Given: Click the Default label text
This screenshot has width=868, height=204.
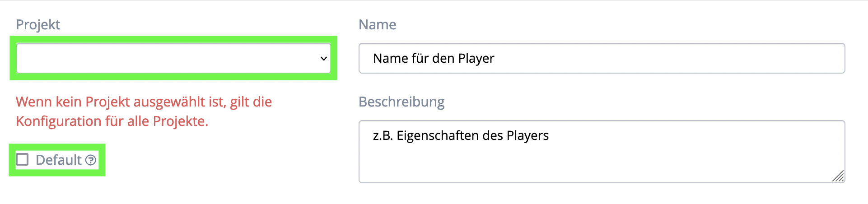Looking at the screenshot, I should click(x=59, y=160).
